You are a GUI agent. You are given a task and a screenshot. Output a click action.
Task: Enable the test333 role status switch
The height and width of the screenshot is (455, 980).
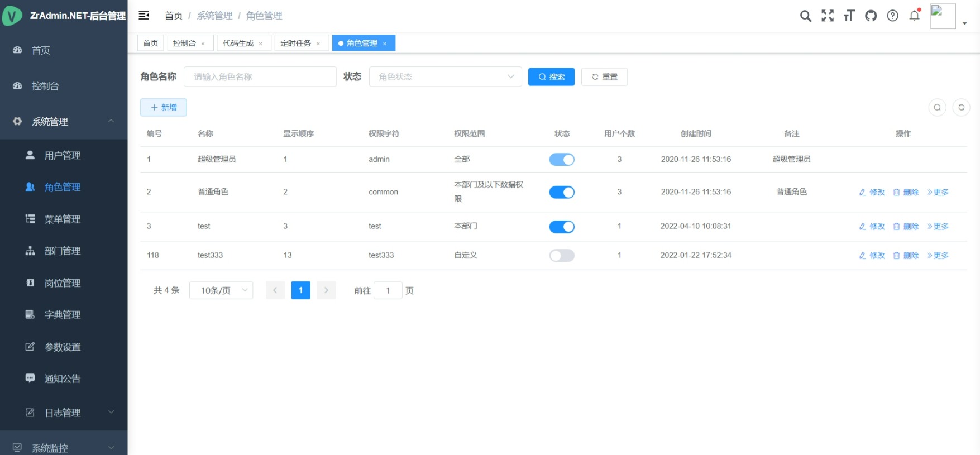click(x=562, y=256)
